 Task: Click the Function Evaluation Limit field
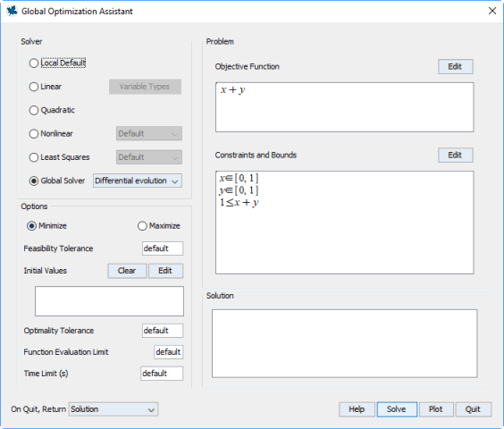click(x=168, y=352)
